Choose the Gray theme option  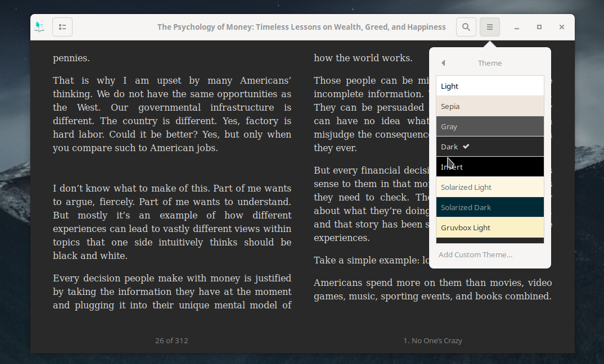coord(490,126)
